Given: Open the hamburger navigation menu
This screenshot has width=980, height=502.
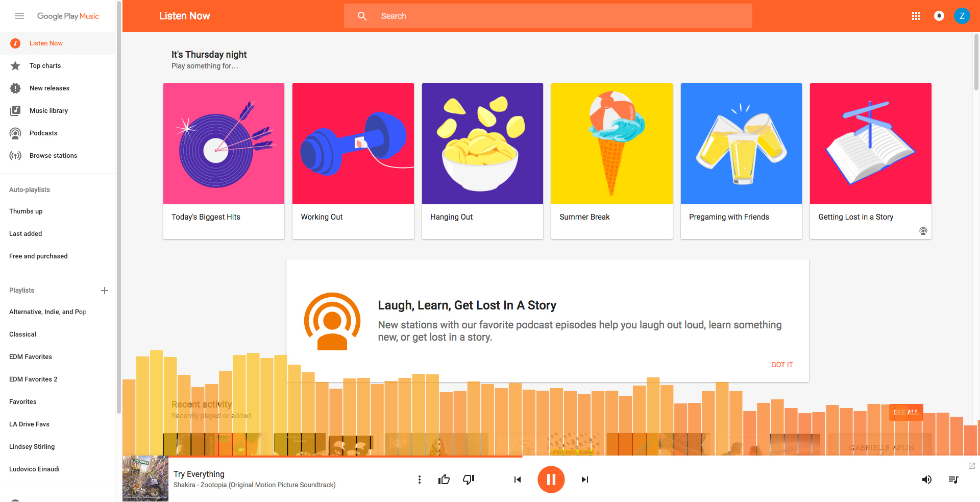Looking at the screenshot, I should pos(19,16).
